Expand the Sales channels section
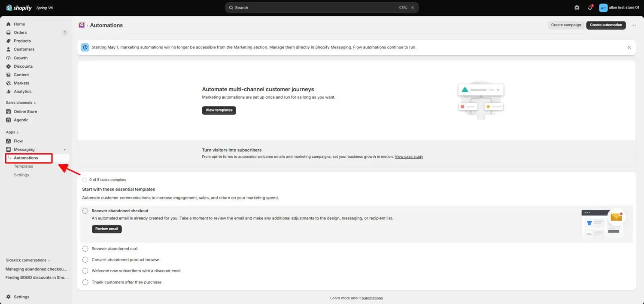Screen dimensions: 644x304 click(x=21, y=103)
